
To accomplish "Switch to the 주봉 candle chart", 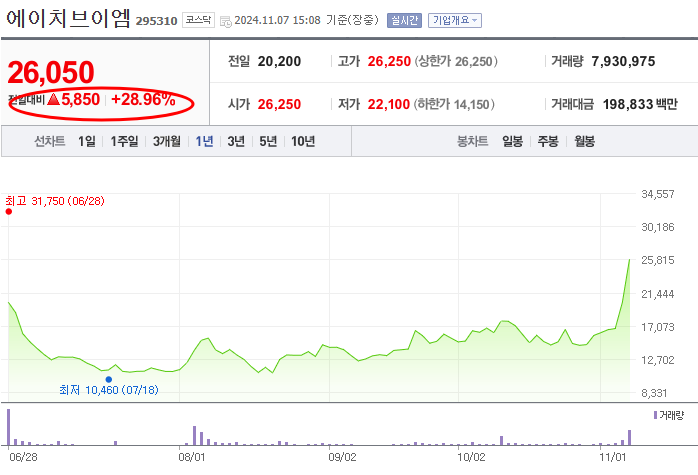I will tap(548, 142).
